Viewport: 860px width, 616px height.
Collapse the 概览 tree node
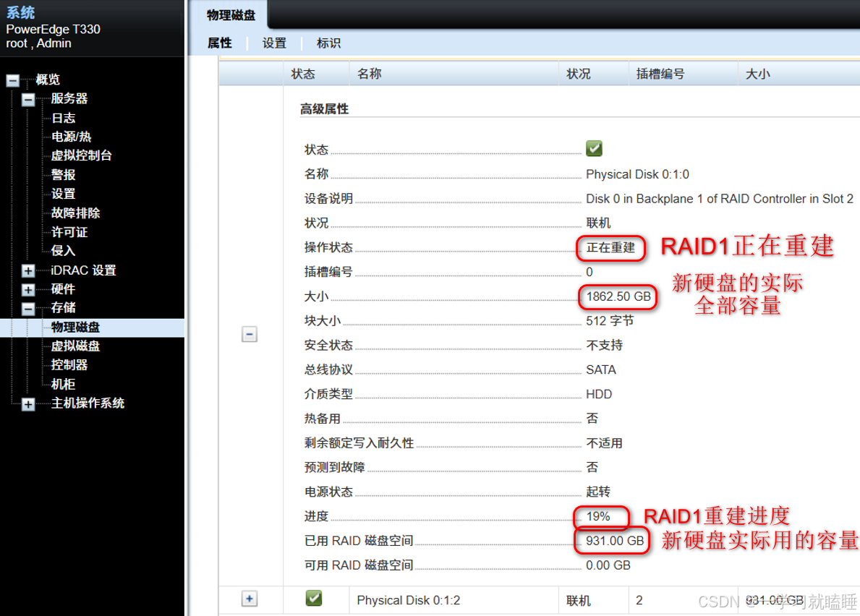pyautogui.click(x=13, y=80)
